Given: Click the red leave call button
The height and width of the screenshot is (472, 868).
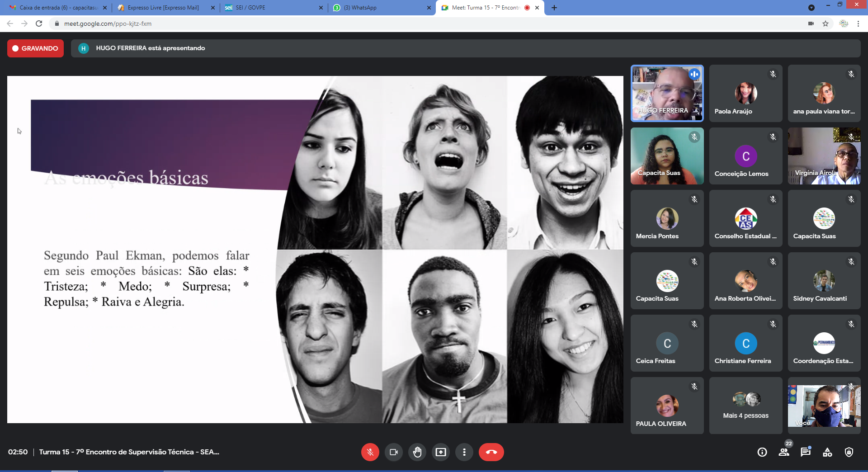Looking at the screenshot, I should 491,452.
